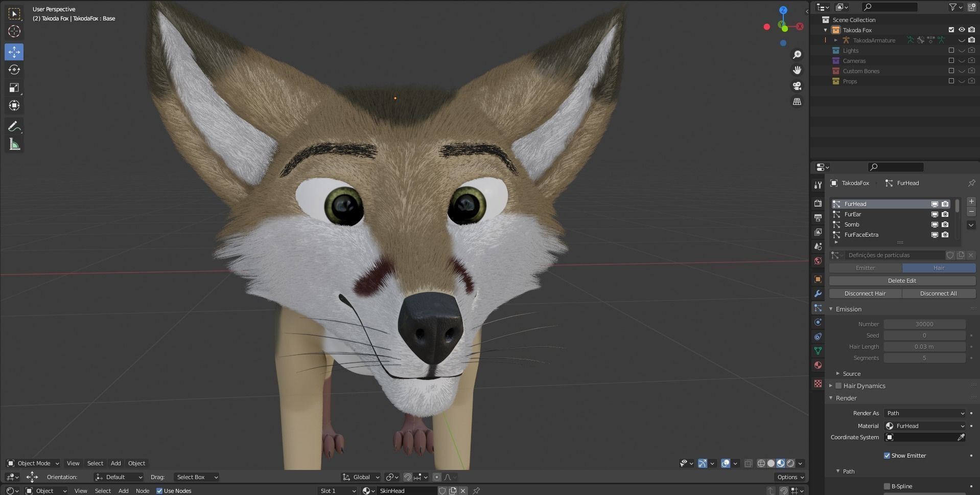Choose the Annotate pencil tool

(x=14, y=127)
